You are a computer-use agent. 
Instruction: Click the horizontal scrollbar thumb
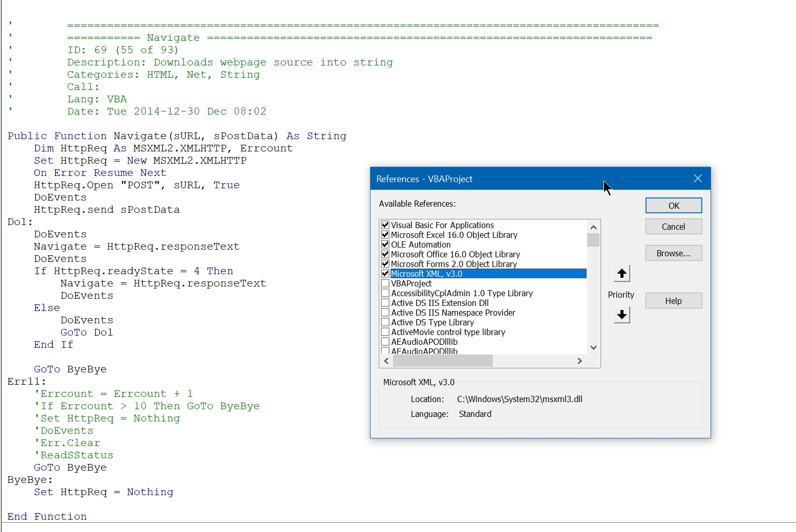(443, 361)
